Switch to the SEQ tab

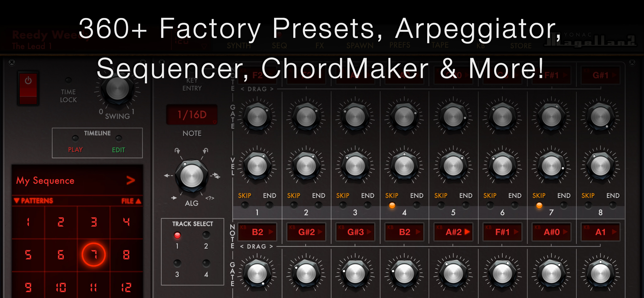[279, 46]
